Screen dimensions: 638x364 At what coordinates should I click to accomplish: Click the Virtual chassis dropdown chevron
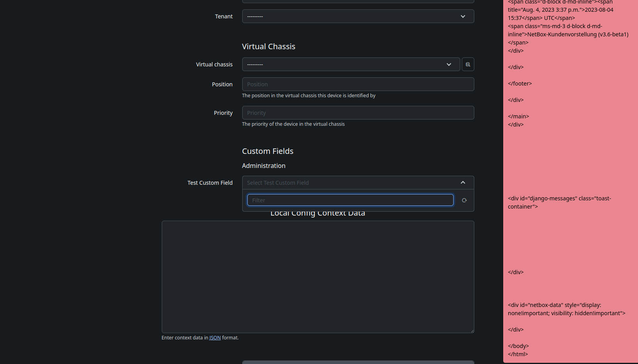coord(449,64)
